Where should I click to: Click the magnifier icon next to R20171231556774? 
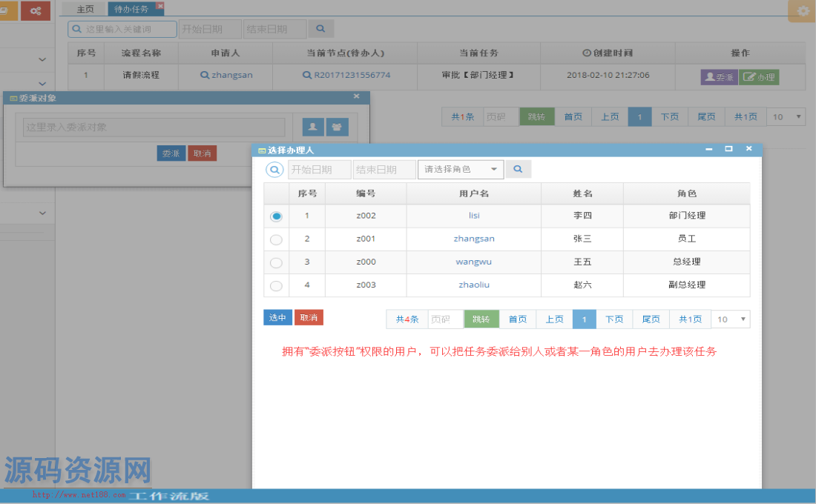point(307,75)
